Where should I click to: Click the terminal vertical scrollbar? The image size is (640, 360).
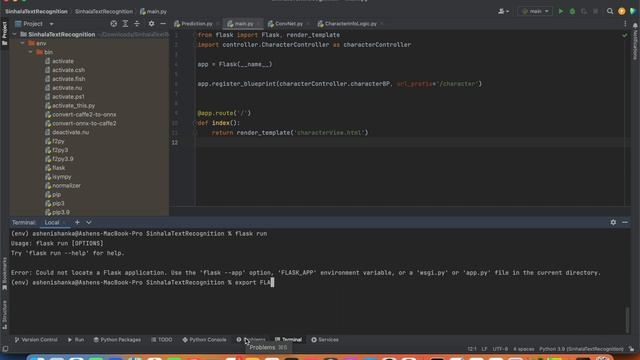627,320
